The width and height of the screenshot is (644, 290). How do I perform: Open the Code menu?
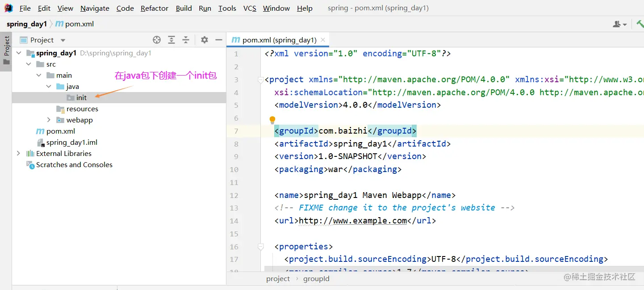coord(125,8)
